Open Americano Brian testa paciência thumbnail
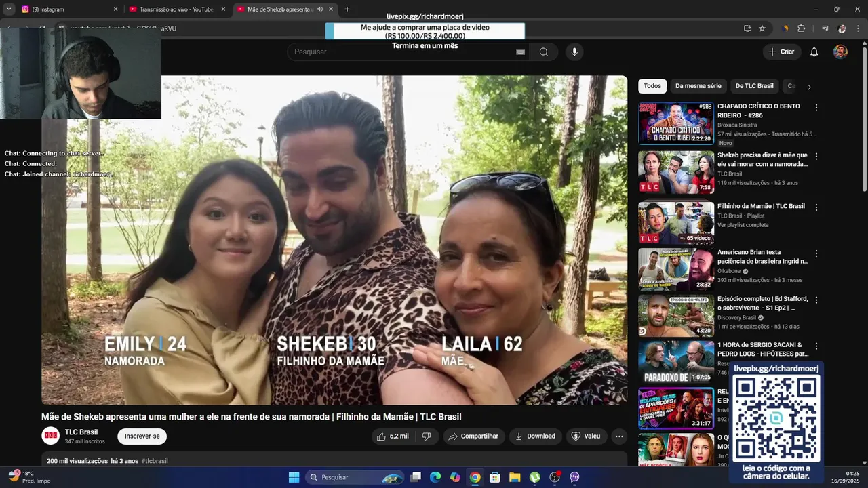This screenshot has height=488, width=868. [676, 269]
